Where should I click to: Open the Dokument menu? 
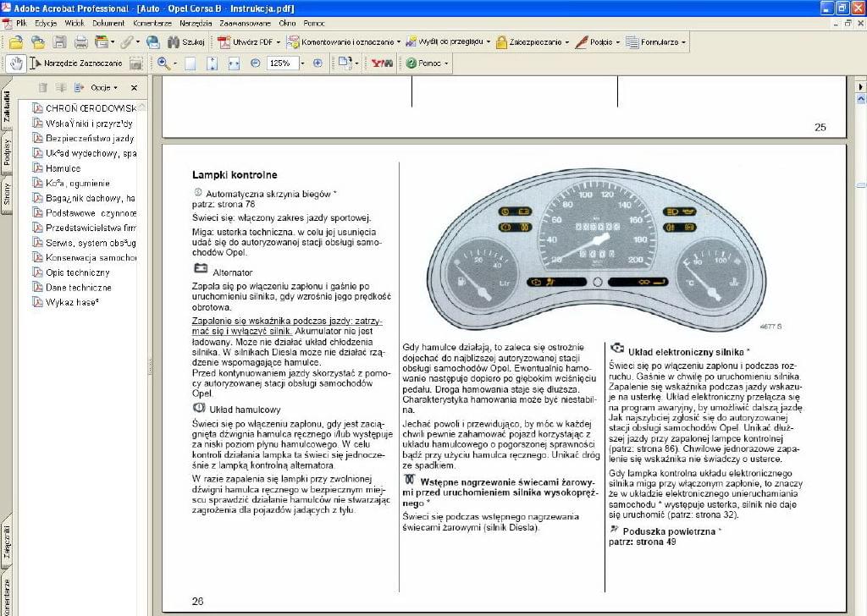pyautogui.click(x=108, y=23)
